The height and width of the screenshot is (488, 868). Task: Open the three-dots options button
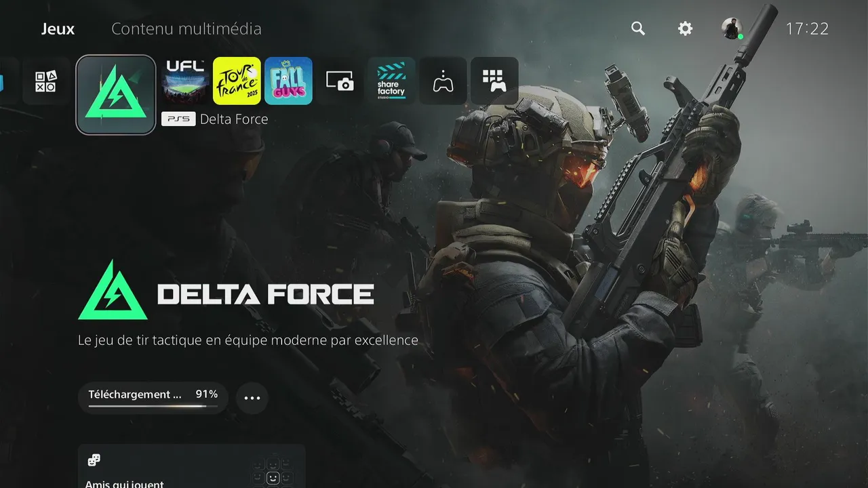252,398
